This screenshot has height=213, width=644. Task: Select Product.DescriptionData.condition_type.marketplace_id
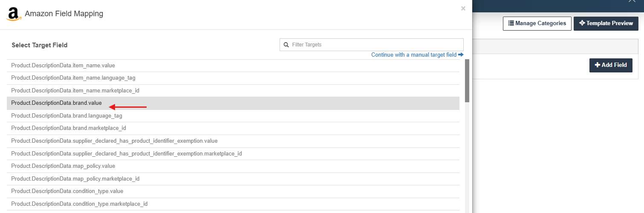(x=233, y=204)
